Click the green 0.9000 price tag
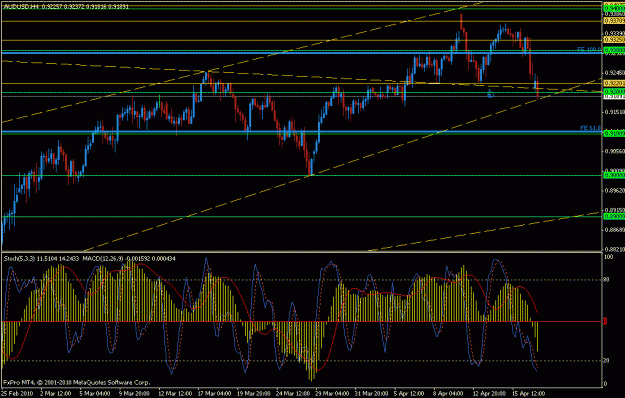The height and width of the screenshot is (398, 625). click(614, 175)
